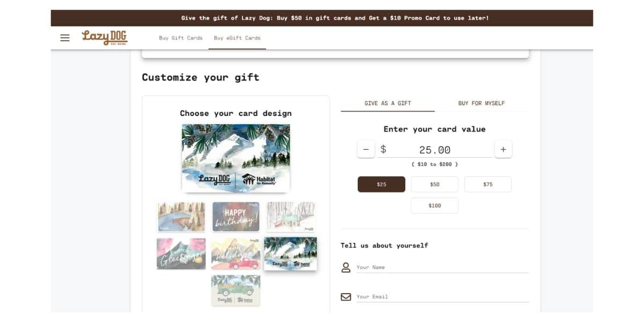Viewport: 644px width, 322px height.
Task: Choose the Greetings card design thumbnail
Action: click(181, 254)
